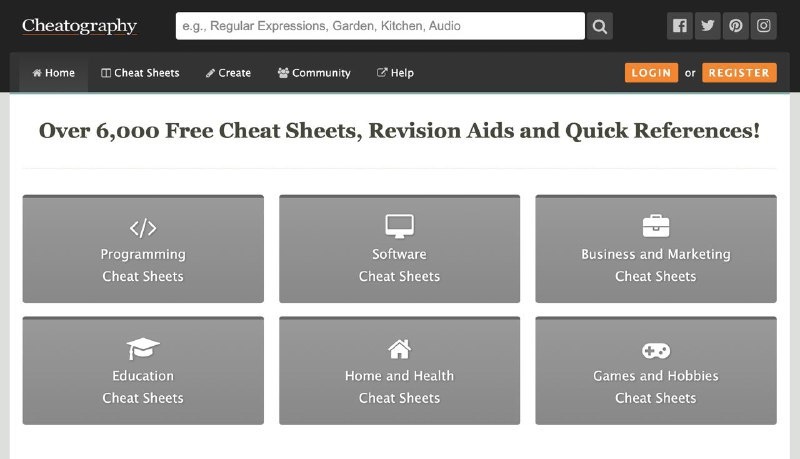Go to the Home nav item
Image resolution: width=800 pixels, height=459 pixels.
[54, 73]
